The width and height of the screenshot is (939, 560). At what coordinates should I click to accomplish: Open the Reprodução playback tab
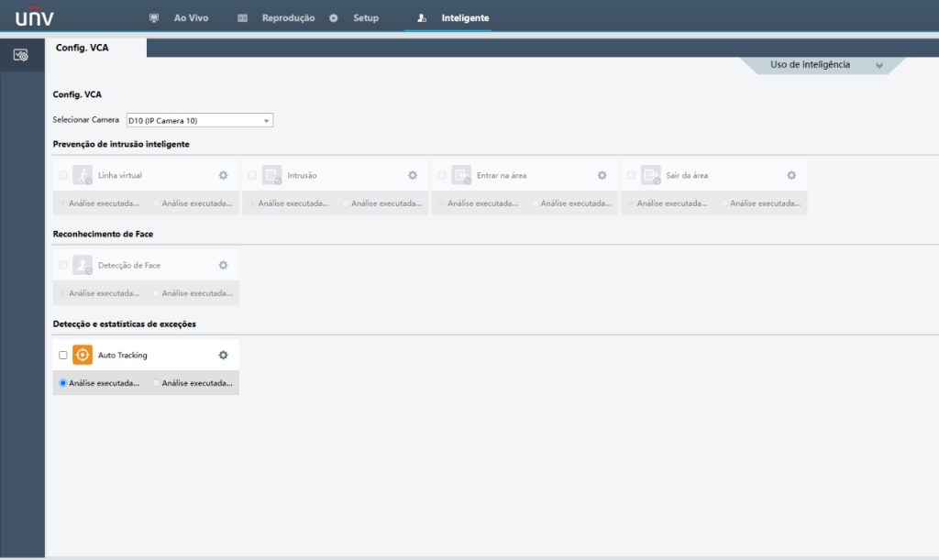tap(288, 18)
